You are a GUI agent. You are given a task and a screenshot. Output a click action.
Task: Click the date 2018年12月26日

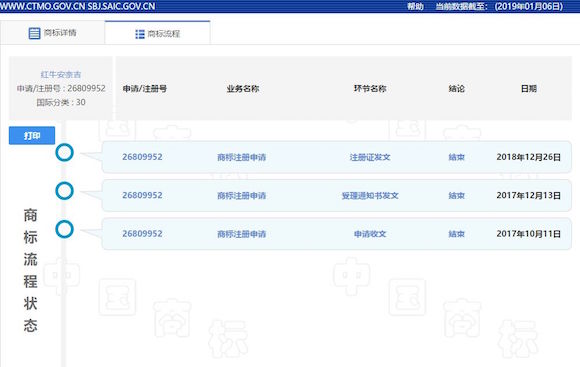click(x=529, y=157)
